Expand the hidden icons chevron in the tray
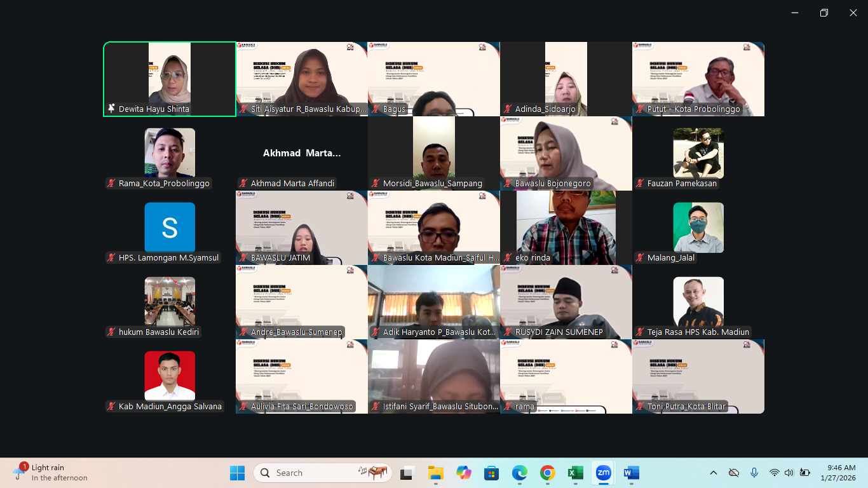This screenshot has height=488, width=868. pos(713,473)
